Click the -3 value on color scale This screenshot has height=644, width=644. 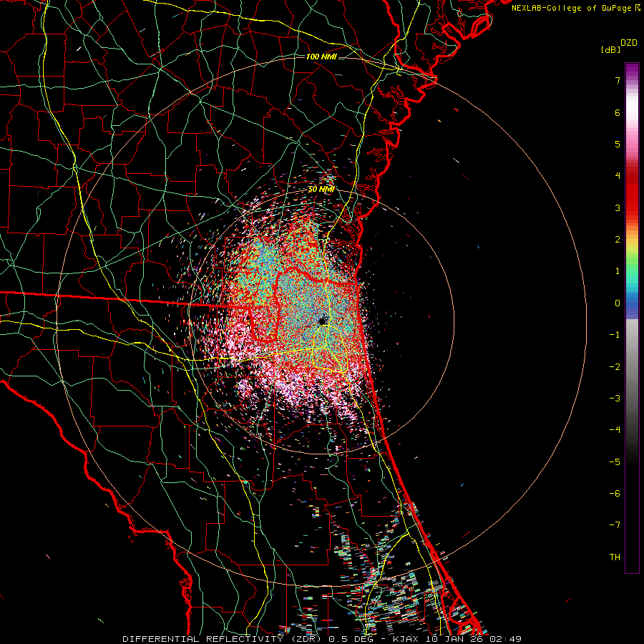tap(615, 399)
